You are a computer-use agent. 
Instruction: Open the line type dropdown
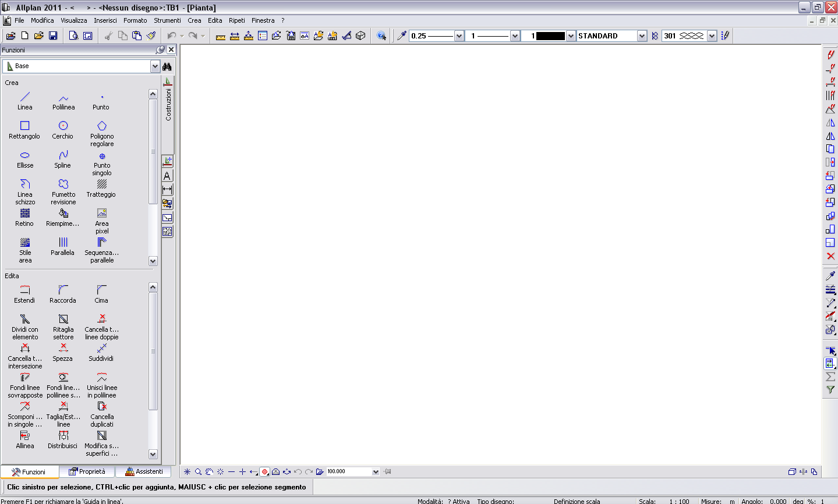pyautogui.click(x=515, y=36)
